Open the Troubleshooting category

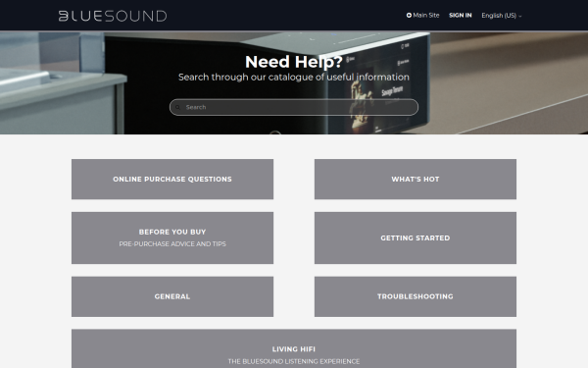point(416,296)
